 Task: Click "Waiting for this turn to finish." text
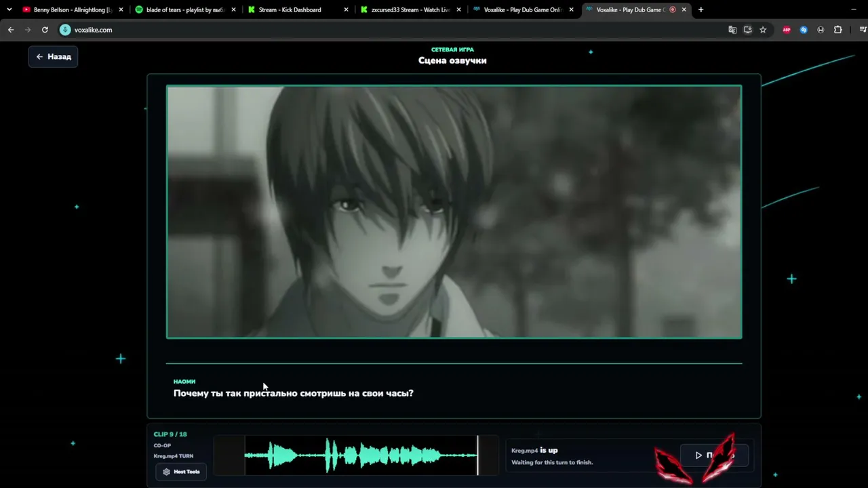click(x=552, y=462)
